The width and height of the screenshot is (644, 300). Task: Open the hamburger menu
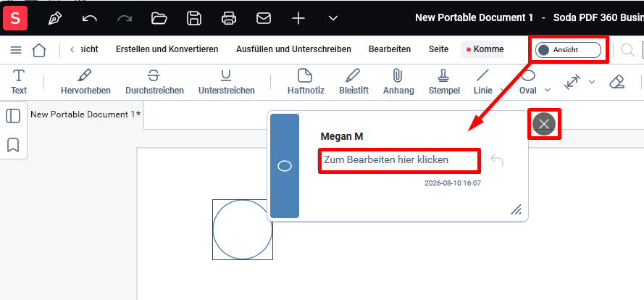(x=16, y=50)
